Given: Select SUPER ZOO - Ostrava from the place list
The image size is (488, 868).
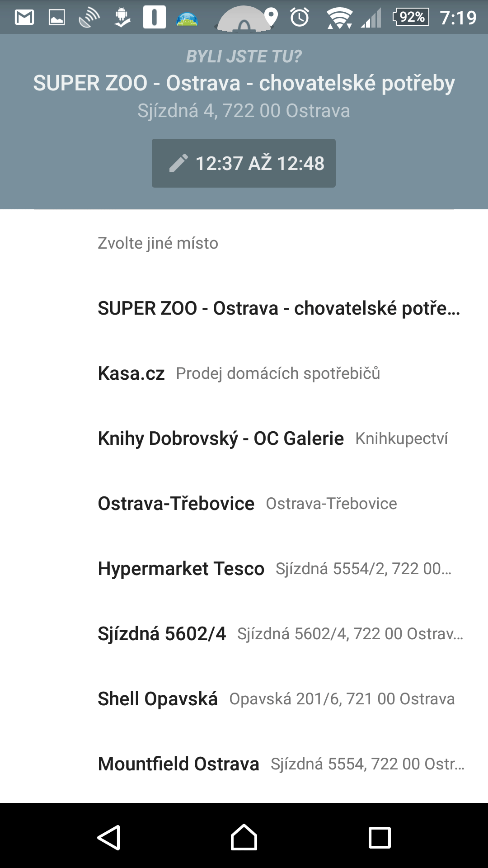Looking at the screenshot, I should click(x=244, y=308).
